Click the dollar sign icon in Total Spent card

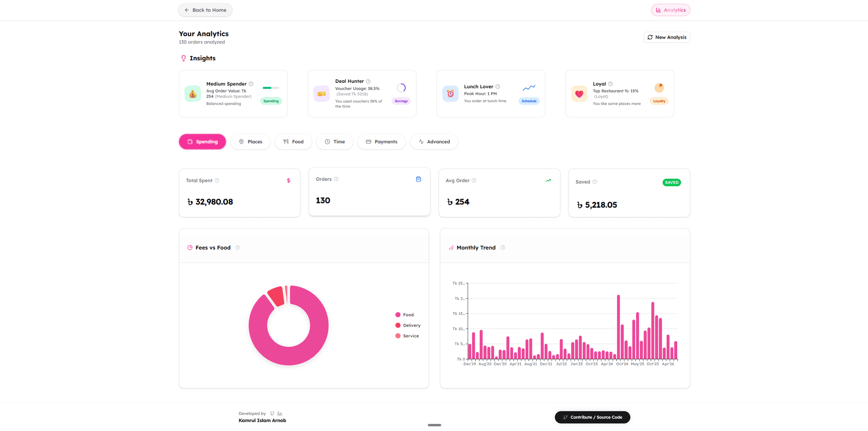pyautogui.click(x=289, y=181)
